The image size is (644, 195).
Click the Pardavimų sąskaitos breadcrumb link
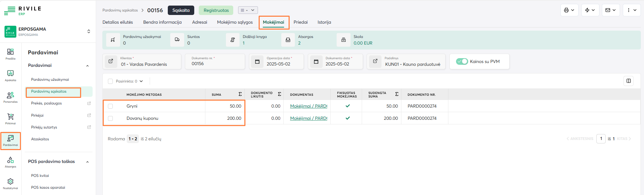point(120,10)
